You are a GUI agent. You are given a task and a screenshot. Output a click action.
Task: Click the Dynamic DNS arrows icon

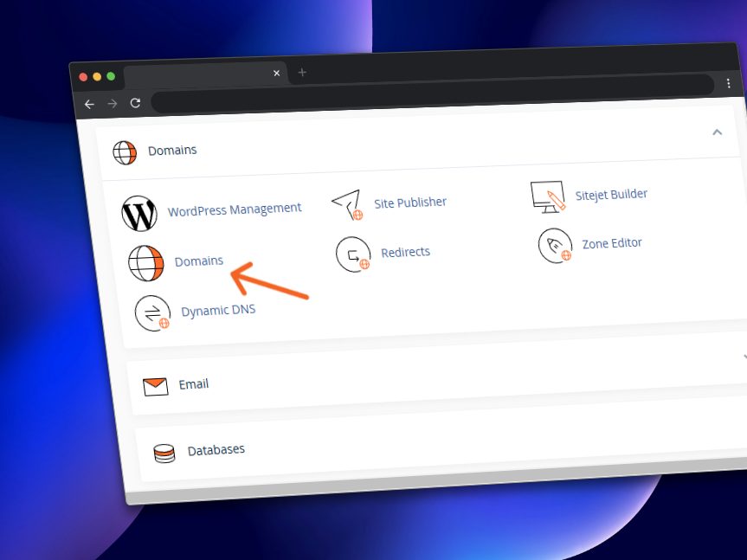[x=153, y=312]
